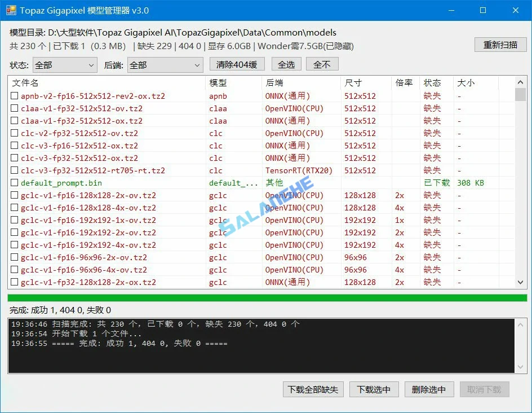Click the 308 KB size cell
This screenshot has width=532, height=413.
click(470, 183)
